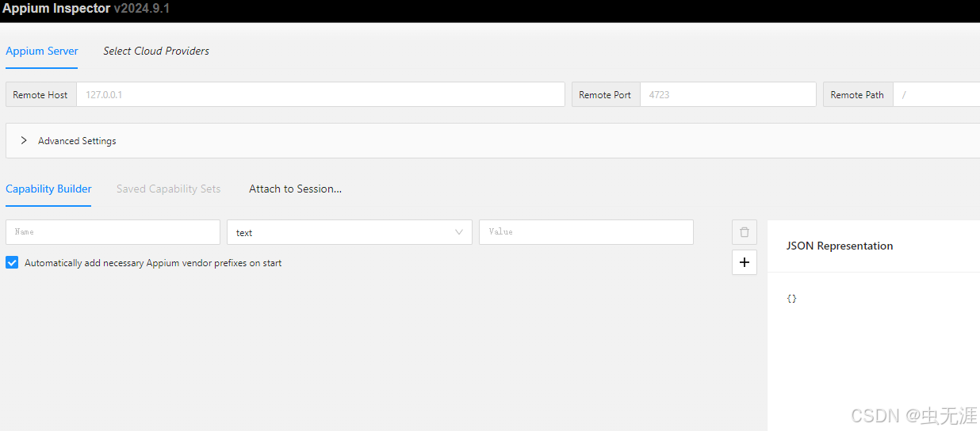Click the Advanced Settings label
Screen dimensions: 980x431
click(x=77, y=140)
